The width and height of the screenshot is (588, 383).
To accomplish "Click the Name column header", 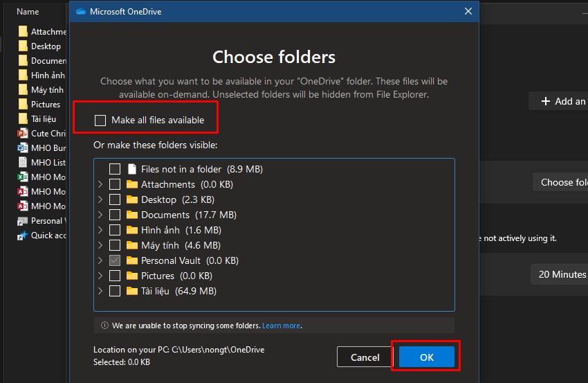I will (x=28, y=12).
